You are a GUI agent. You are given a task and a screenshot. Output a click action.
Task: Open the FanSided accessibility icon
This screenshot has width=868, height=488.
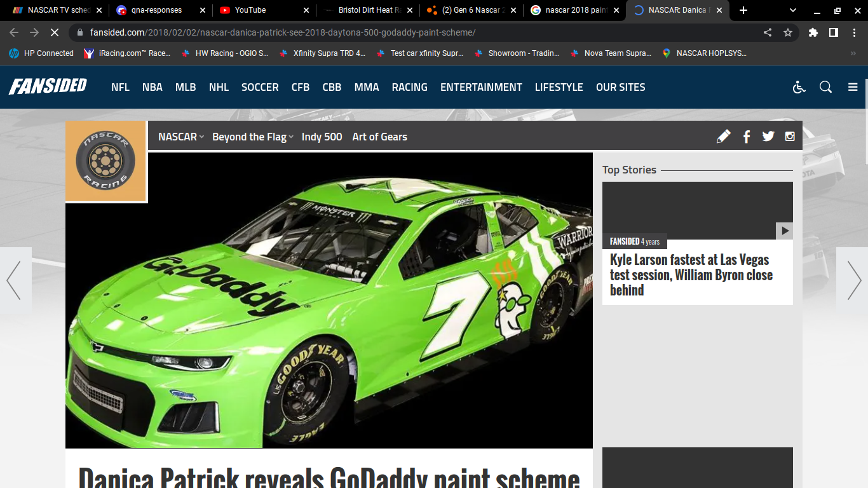(799, 87)
